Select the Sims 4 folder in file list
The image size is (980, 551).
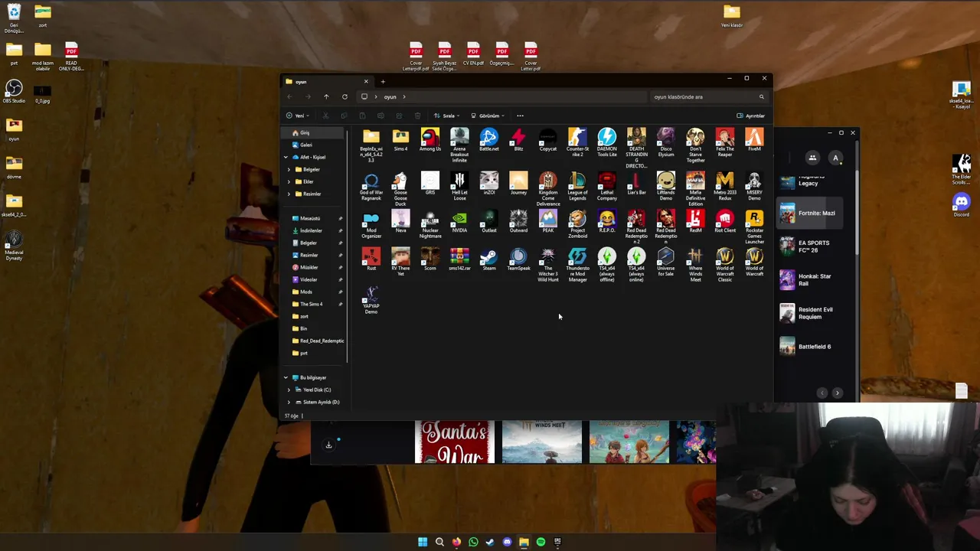400,140
